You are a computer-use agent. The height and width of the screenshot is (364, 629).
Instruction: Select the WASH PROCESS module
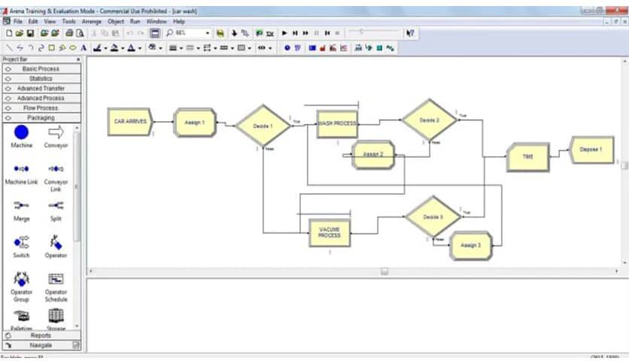click(337, 124)
